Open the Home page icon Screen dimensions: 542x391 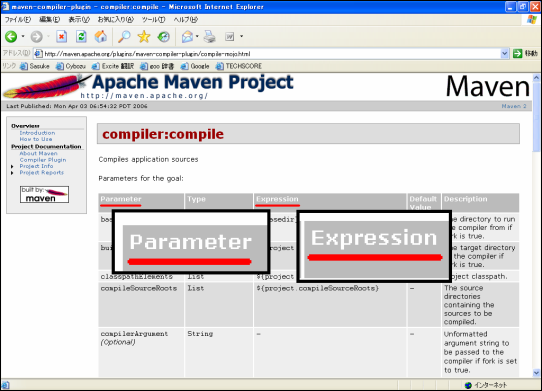(101, 36)
